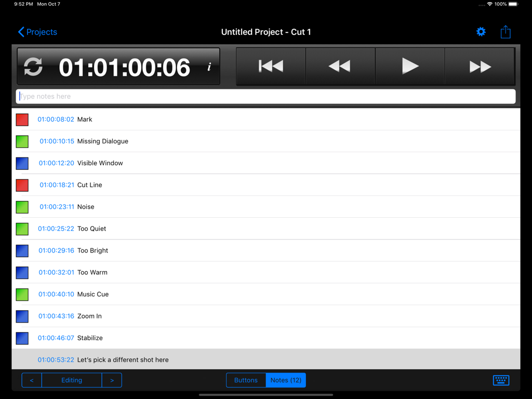The image size is (532, 399).
Task: Tap the sync/refresh timecode icon
Action: (x=33, y=66)
